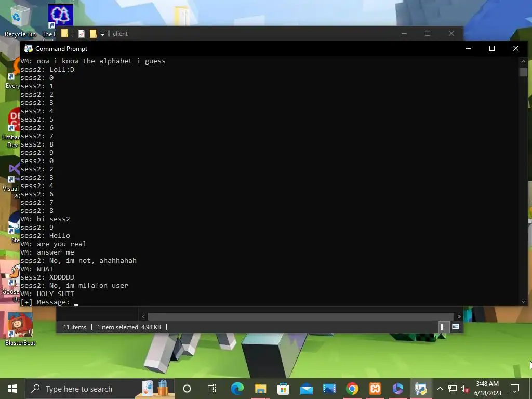The width and height of the screenshot is (532, 399).
Task: Minimize the client File Explorer window
Action: pos(404,33)
